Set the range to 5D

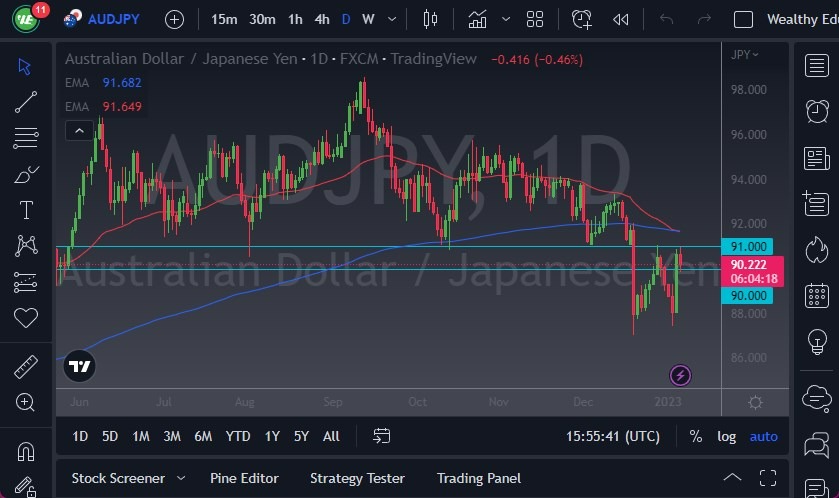click(110, 436)
